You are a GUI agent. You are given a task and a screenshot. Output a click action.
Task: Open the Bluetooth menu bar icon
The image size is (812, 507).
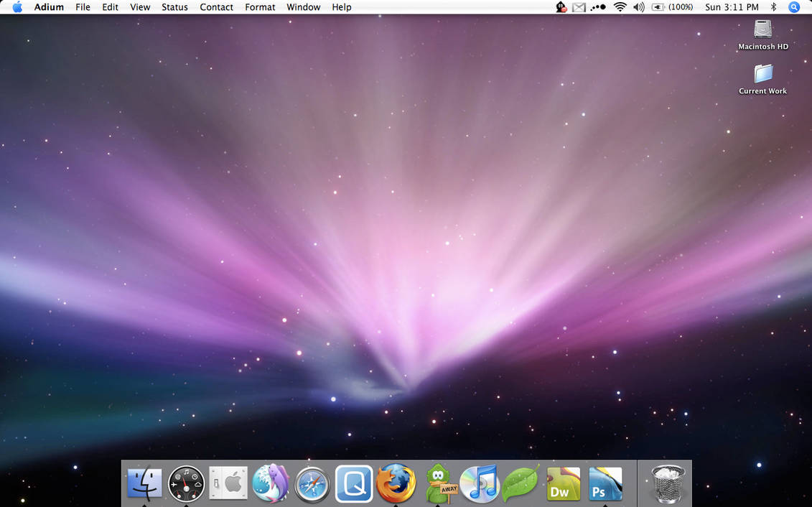(x=774, y=7)
